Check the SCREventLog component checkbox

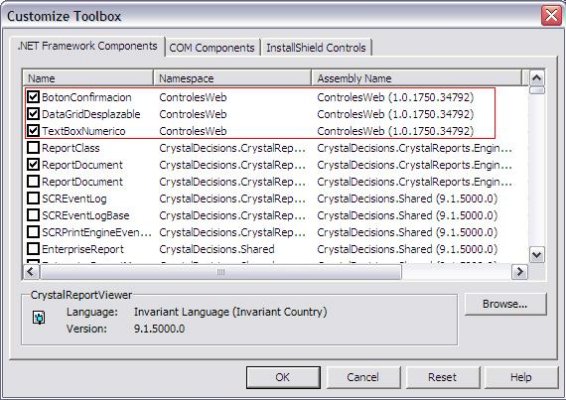click(33, 198)
